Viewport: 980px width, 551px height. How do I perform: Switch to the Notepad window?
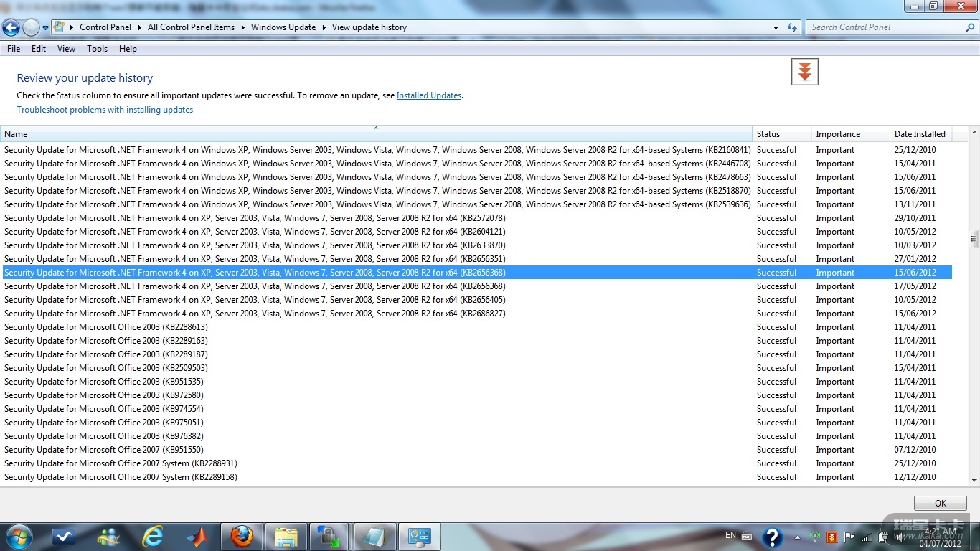pos(375,537)
